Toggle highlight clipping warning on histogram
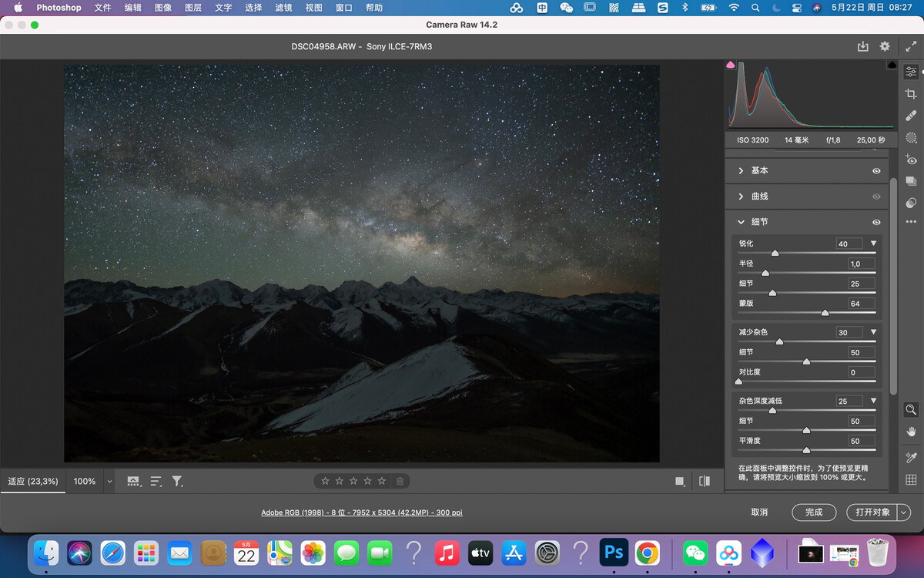924x578 pixels. click(892, 65)
